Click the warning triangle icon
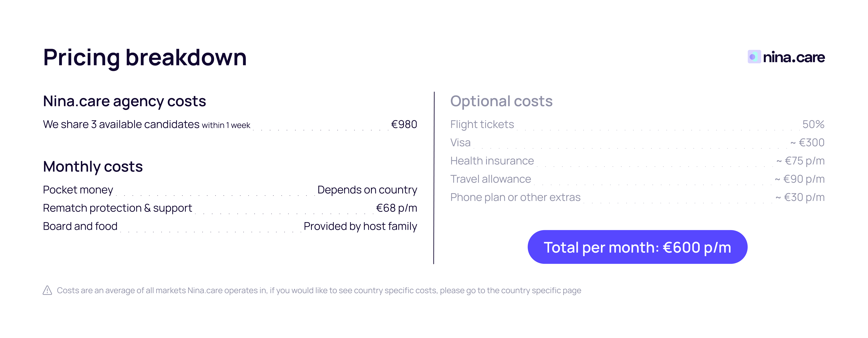The width and height of the screenshot is (868, 338). (x=48, y=290)
